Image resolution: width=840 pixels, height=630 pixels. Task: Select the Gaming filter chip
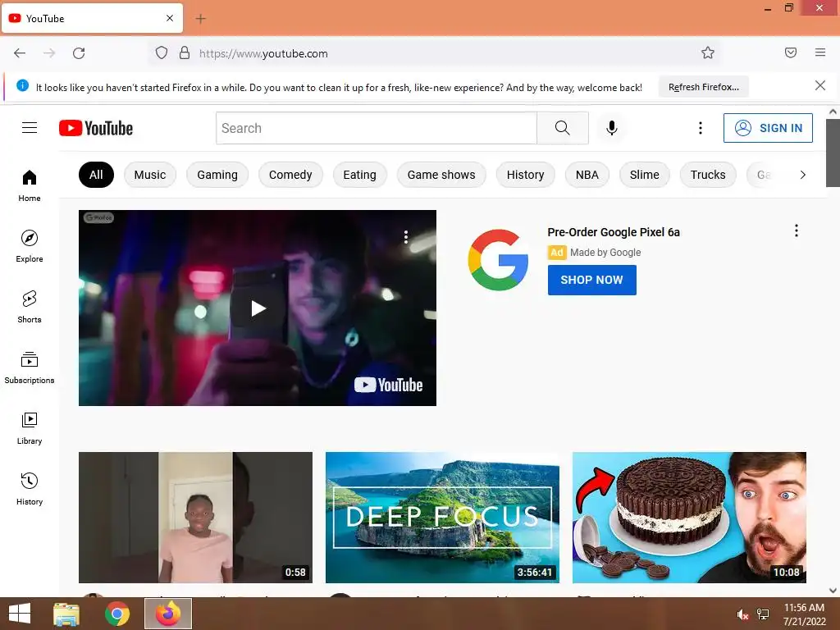click(217, 175)
